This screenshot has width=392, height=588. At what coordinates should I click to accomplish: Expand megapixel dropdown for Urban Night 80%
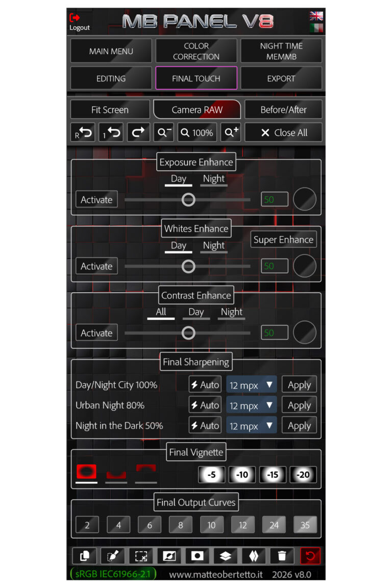tap(251, 406)
